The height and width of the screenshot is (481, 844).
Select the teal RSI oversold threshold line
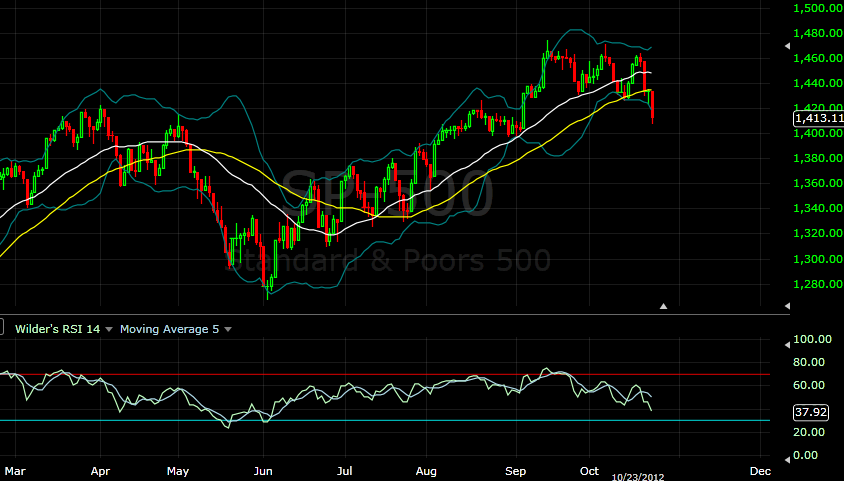(385, 420)
